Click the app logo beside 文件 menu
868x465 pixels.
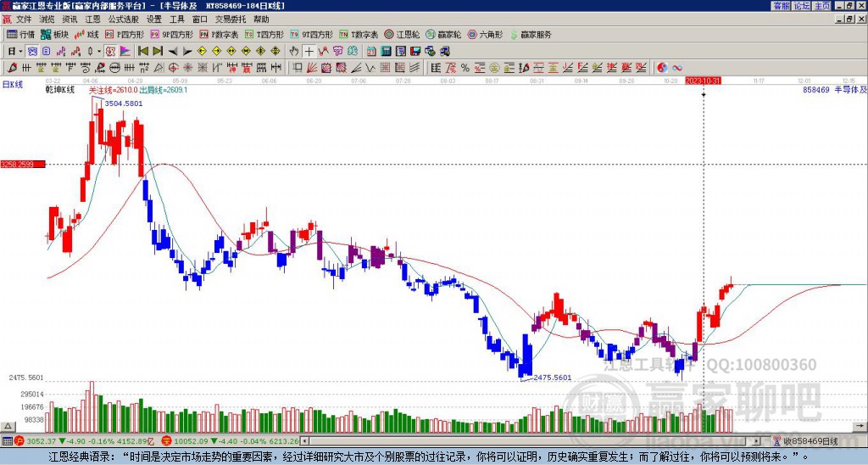point(7,20)
